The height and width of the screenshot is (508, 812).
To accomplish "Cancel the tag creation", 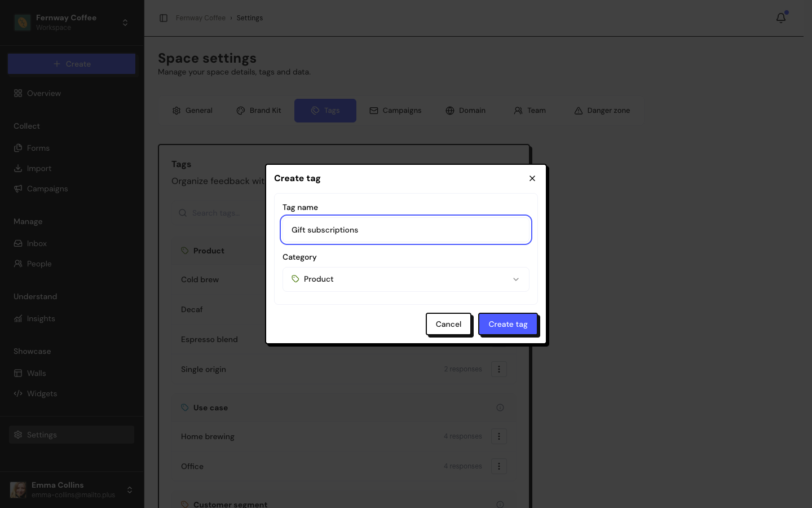I will click(448, 324).
